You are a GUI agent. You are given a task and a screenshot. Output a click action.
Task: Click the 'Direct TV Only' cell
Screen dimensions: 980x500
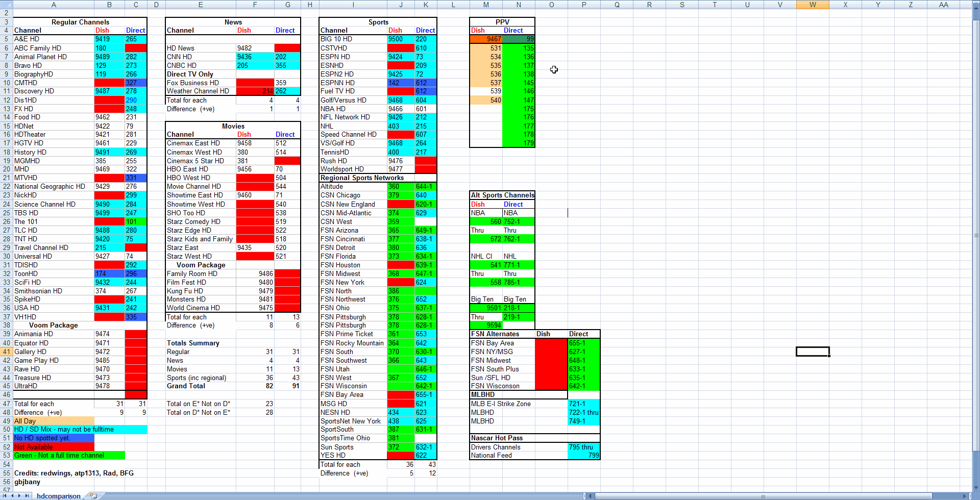(201, 74)
